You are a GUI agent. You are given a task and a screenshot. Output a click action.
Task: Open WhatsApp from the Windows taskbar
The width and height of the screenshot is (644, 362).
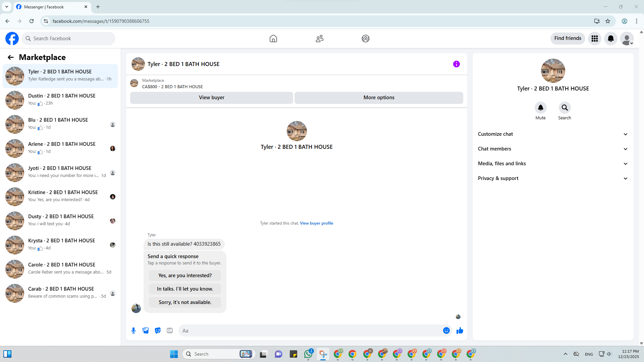click(308, 354)
